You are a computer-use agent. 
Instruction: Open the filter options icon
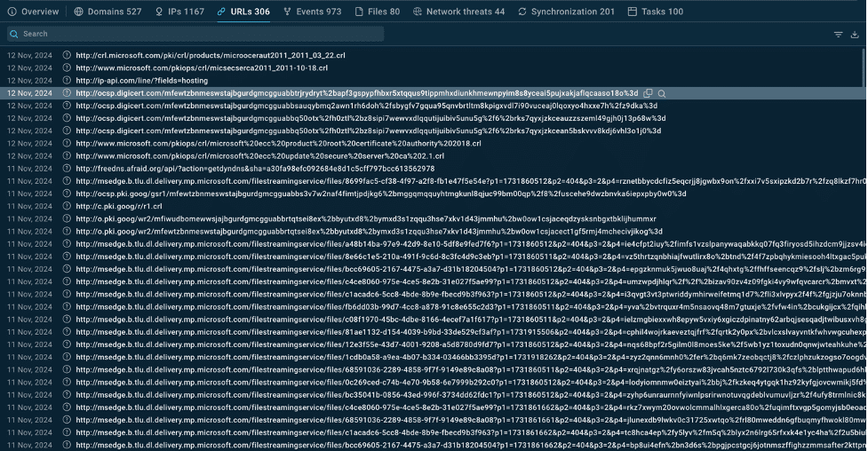838,35
